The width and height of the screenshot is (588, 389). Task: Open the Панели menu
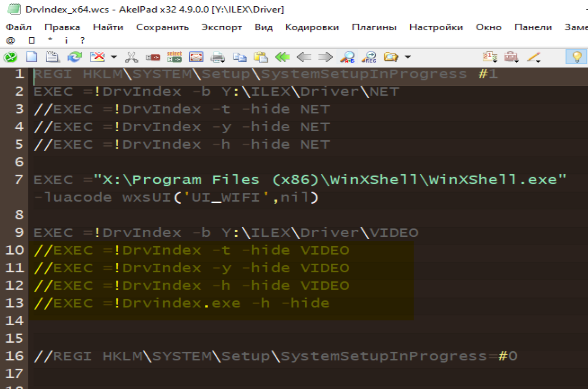[533, 27]
